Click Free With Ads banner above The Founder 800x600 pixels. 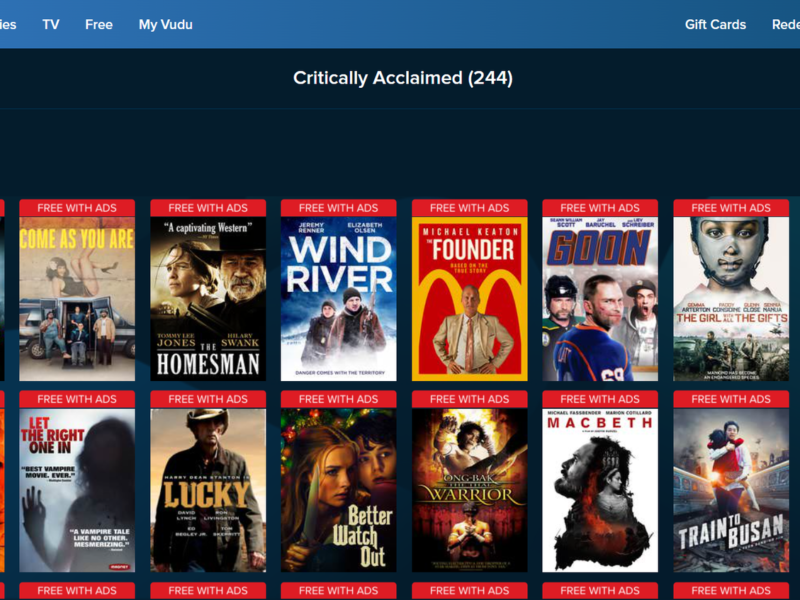pos(469,208)
